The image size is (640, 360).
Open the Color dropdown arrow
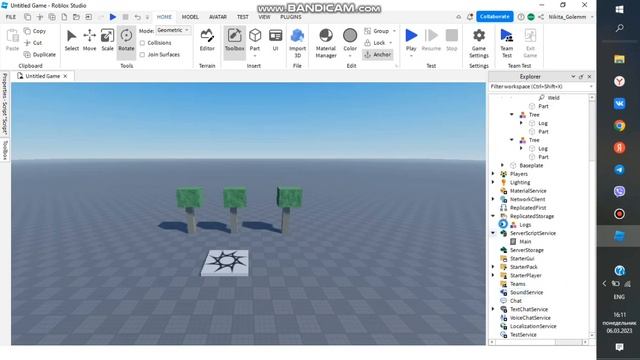coord(350,56)
